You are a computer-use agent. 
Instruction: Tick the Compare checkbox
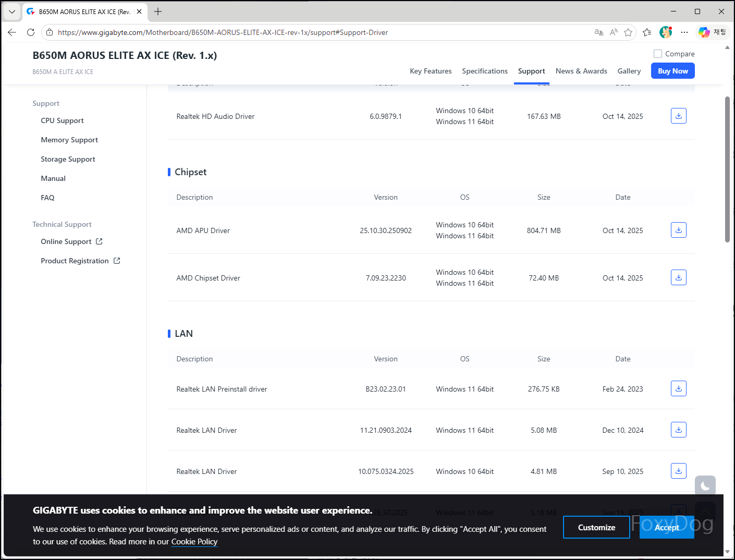pos(658,54)
